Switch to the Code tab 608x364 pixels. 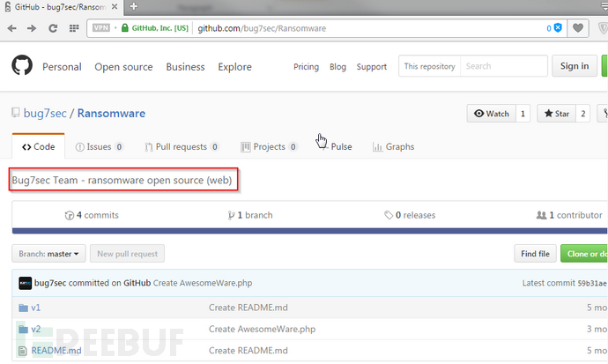coord(39,146)
